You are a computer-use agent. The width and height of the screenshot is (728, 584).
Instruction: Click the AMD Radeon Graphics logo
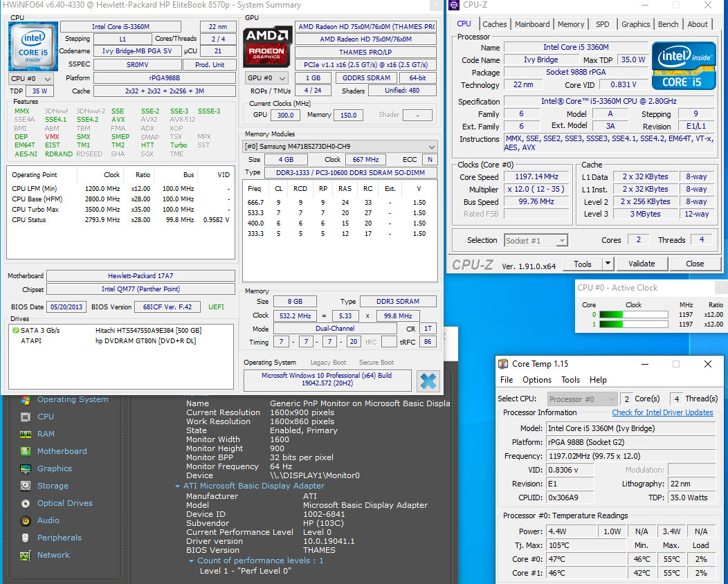tap(267, 47)
